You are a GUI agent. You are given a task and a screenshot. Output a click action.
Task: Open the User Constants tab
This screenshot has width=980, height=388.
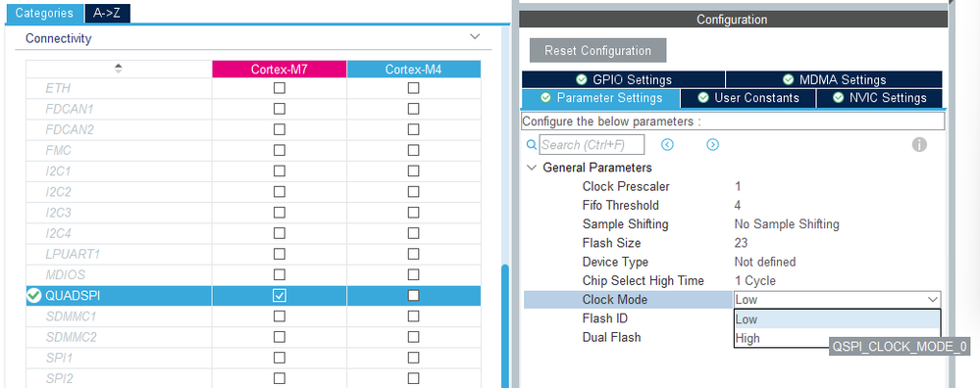(748, 98)
